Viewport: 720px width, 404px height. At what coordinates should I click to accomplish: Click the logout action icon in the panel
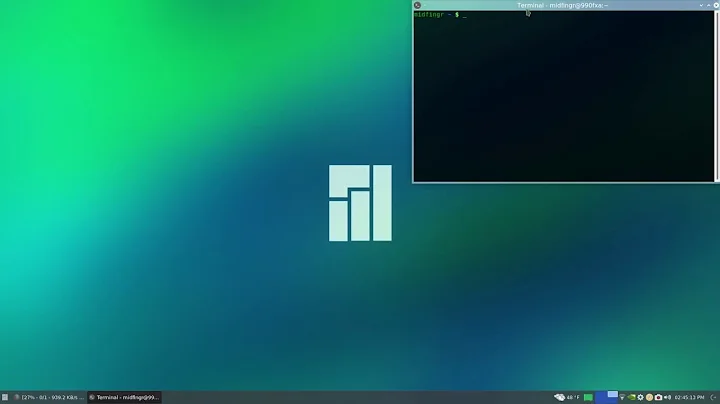click(713, 397)
